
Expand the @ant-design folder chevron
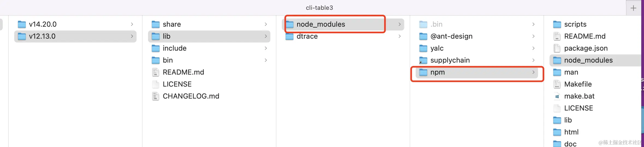click(533, 36)
